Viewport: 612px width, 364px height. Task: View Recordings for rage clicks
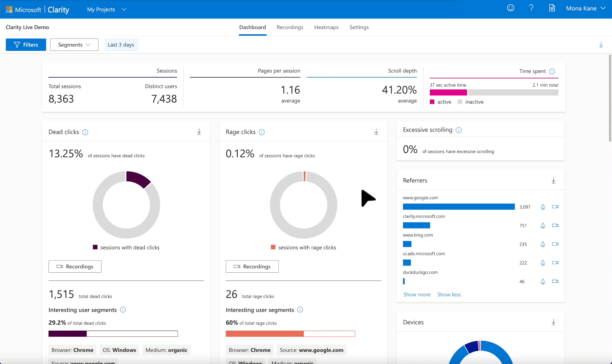click(x=252, y=267)
